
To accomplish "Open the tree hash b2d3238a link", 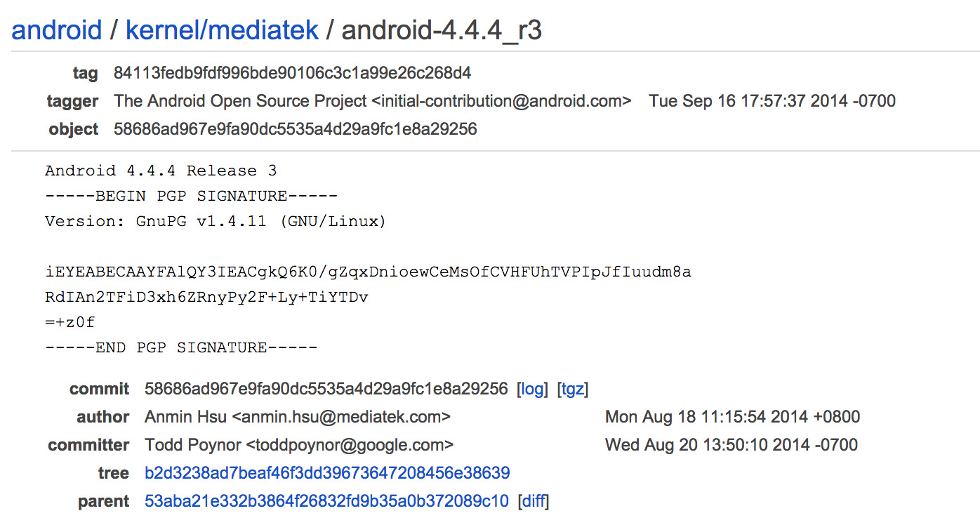I will (x=327, y=473).
